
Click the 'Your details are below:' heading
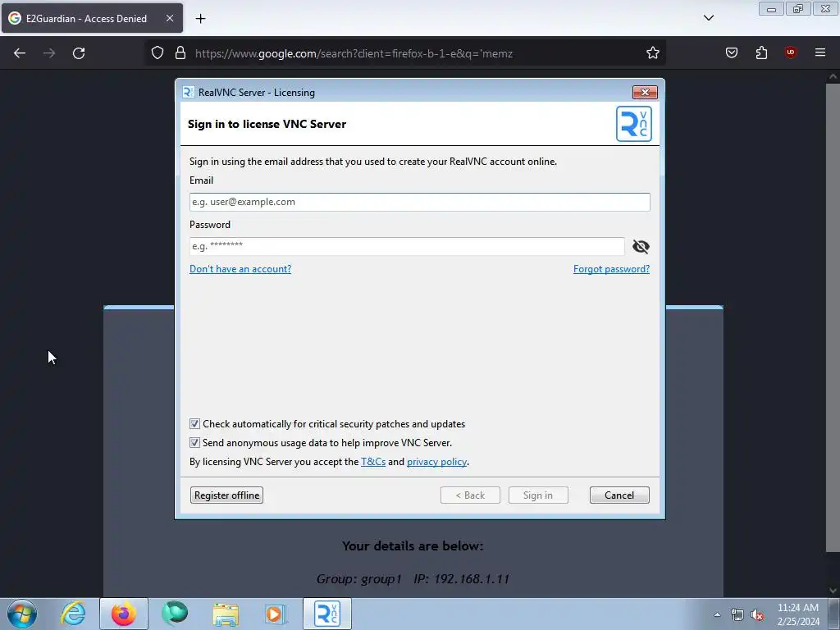click(x=413, y=546)
